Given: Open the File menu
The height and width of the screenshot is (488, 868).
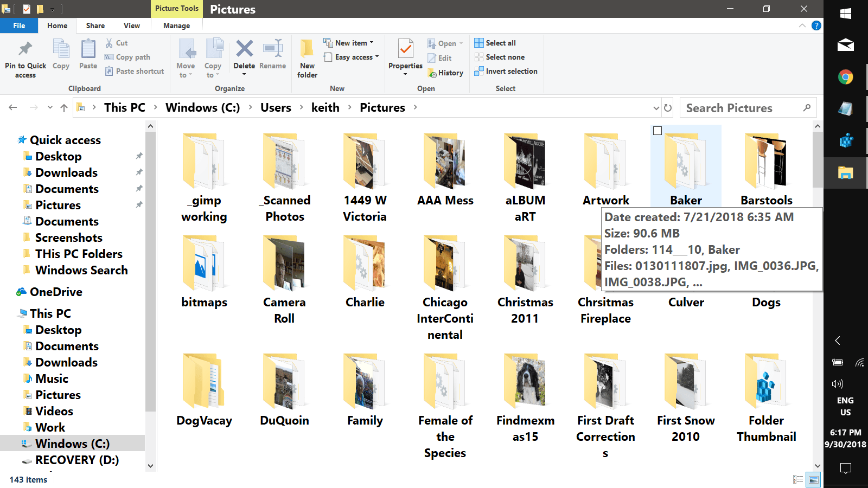Looking at the screenshot, I should (19, 25).
